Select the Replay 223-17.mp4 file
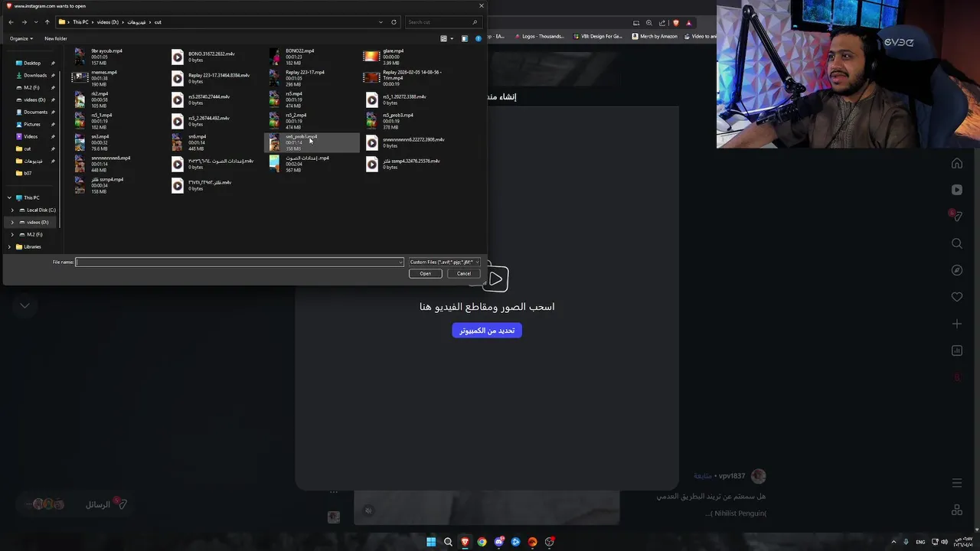The image size is (980, 551). click(x=297, y=78)
